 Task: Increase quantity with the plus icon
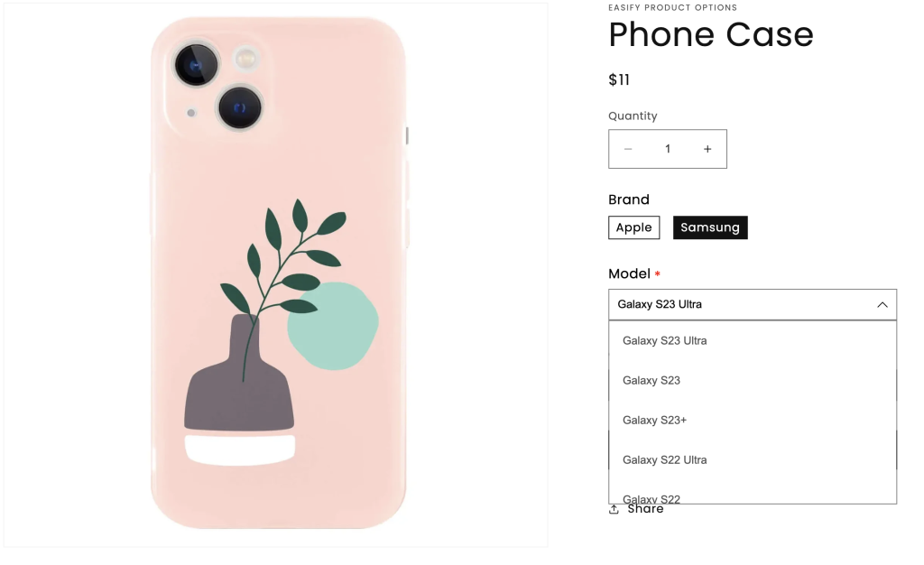click(707, 149)
